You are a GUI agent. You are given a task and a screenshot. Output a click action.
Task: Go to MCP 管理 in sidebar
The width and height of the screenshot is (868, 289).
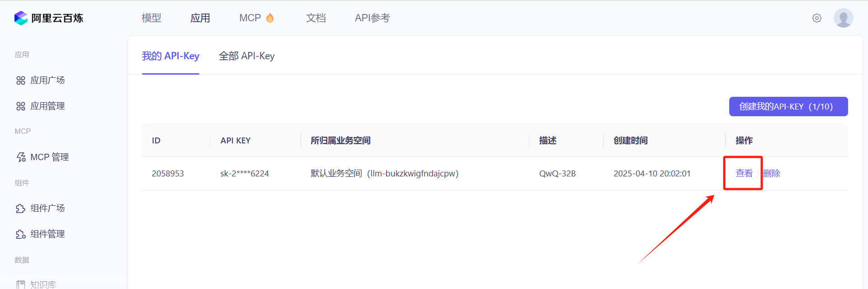[49, 157]
